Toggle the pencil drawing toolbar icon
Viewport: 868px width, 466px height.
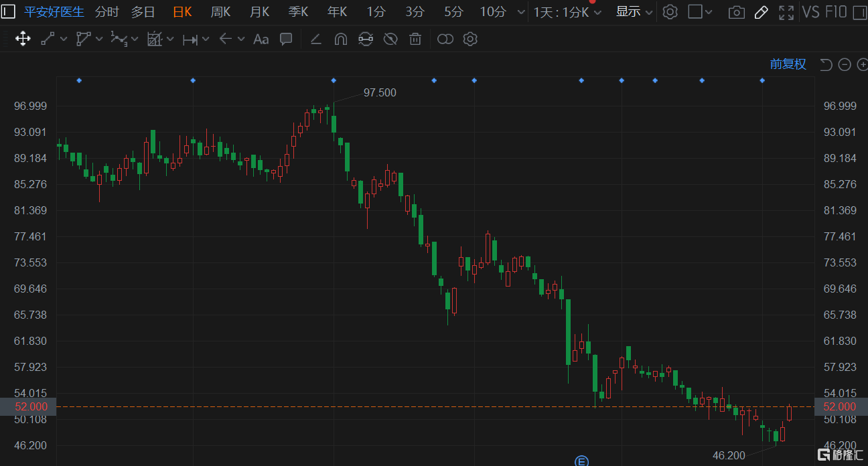[x=762, y=12]
